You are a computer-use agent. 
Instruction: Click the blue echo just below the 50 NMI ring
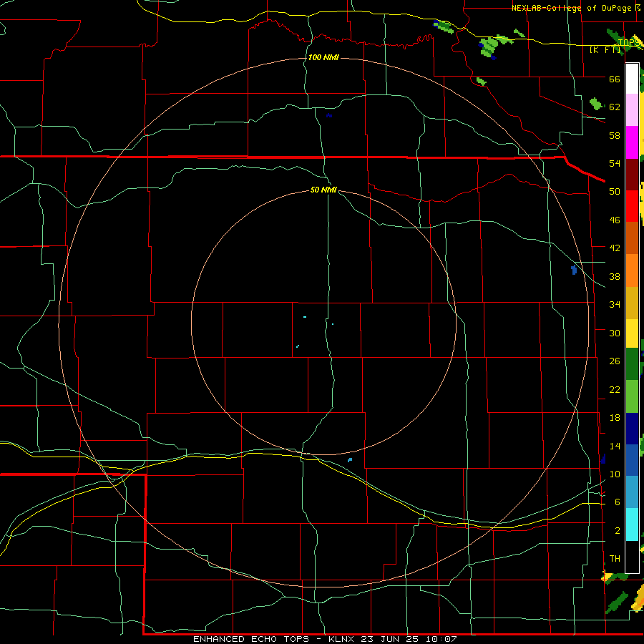point(350,460)
